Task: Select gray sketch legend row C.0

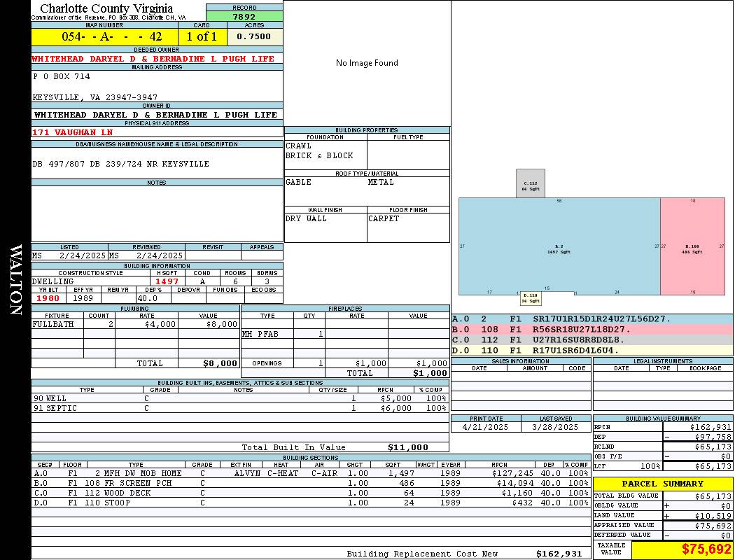Action: [x=592, y=340]
